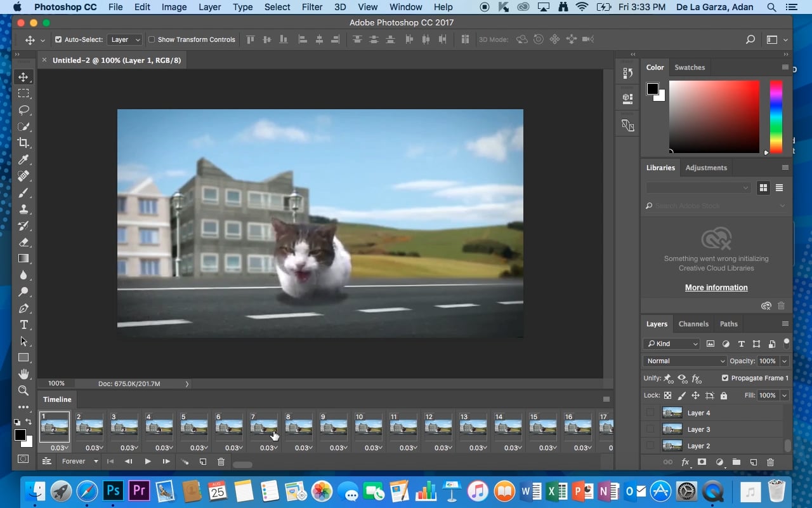Click the hue spectrum slider
Viewport: 812px width, 508px height.
pos(776,117)
